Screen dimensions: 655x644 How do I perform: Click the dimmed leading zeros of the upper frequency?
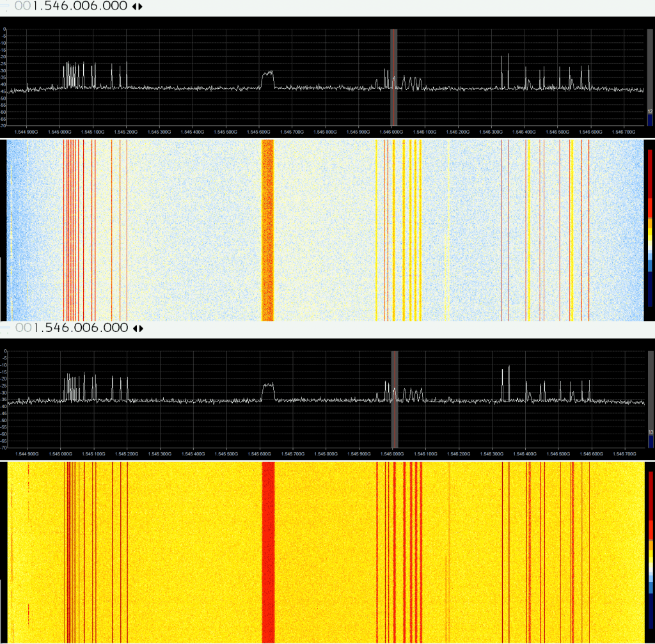tap(23, 6)
